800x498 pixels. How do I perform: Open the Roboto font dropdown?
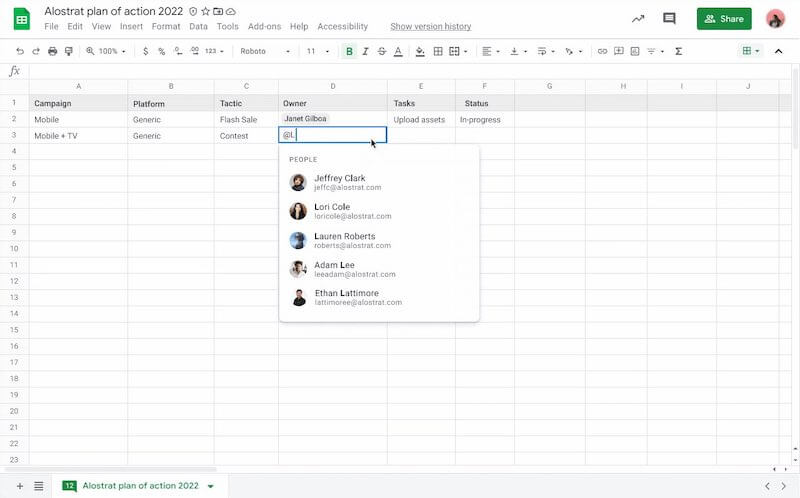[265, 51]
